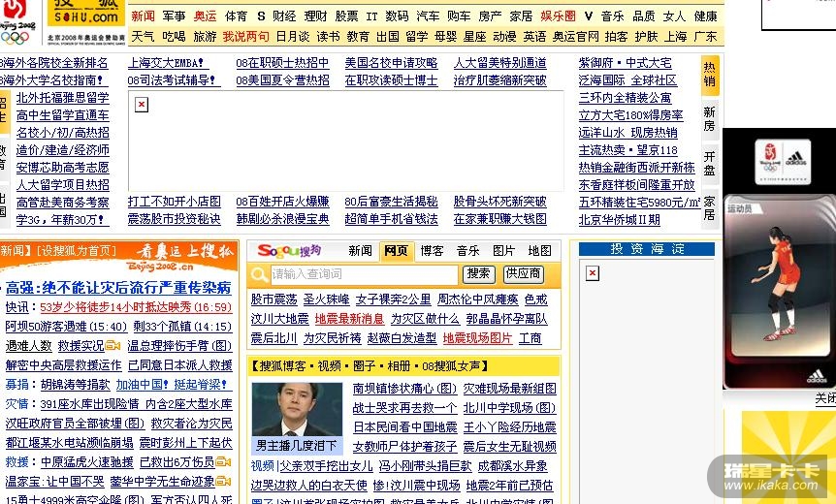The image size is (836, 504).
Task: Click 地震最新消息 hot search link
Action: click(349, 319)
